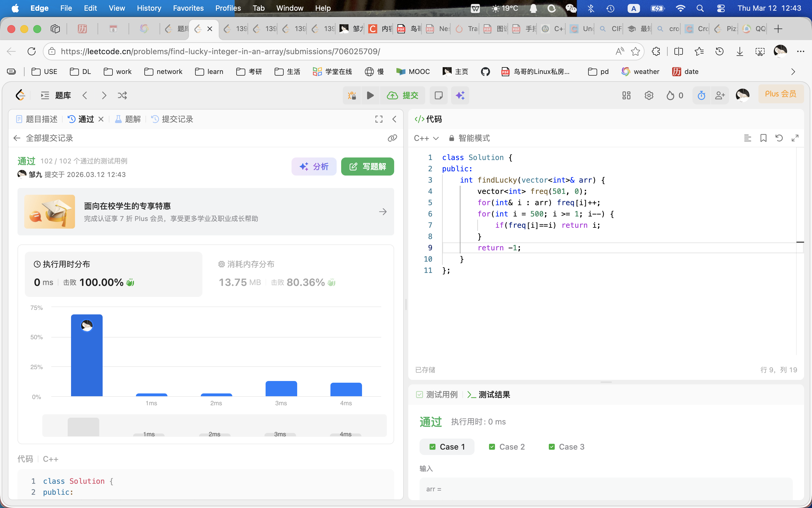Click the streak flame counter
812x508 pixels.
(x=675, y=95)
